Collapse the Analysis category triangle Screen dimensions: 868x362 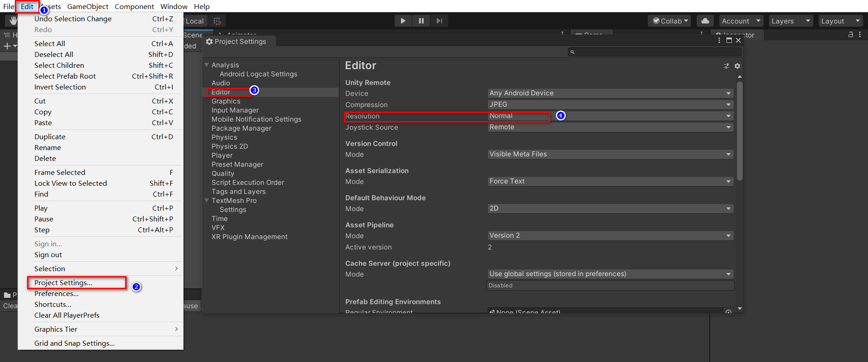pyautogui.click(x=207, y=65)
